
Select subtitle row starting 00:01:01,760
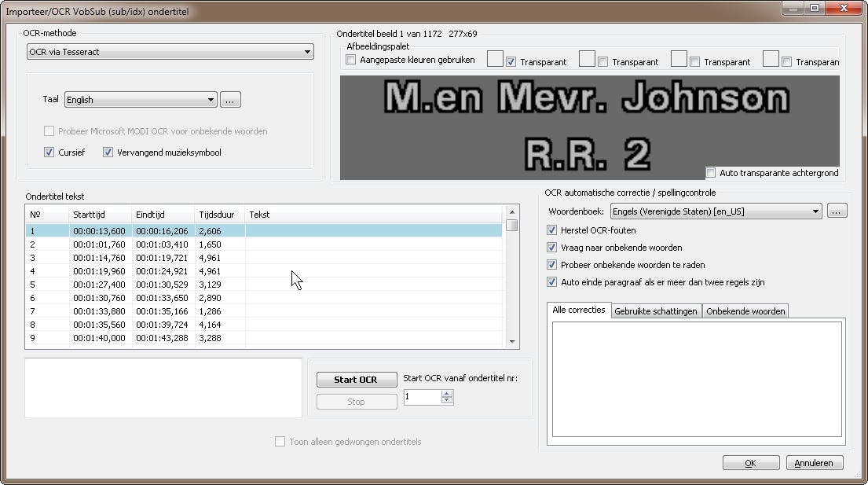263,244
